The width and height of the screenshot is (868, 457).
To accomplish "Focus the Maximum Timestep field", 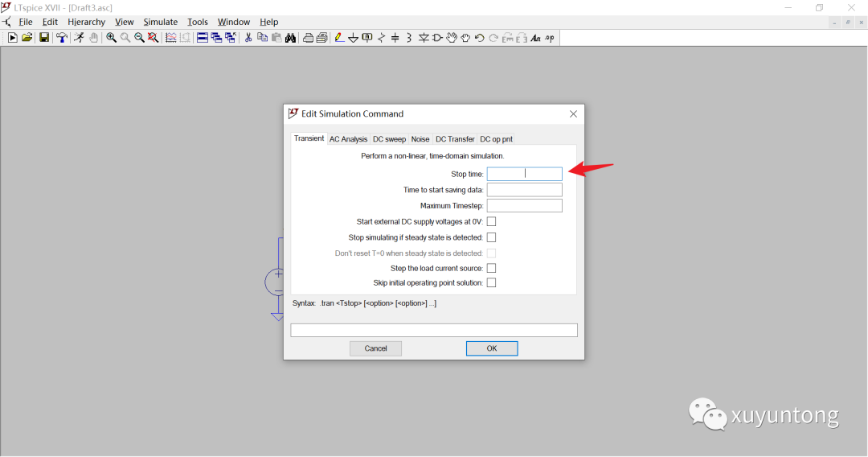I will pyautogui.click(x=524, y=205).
